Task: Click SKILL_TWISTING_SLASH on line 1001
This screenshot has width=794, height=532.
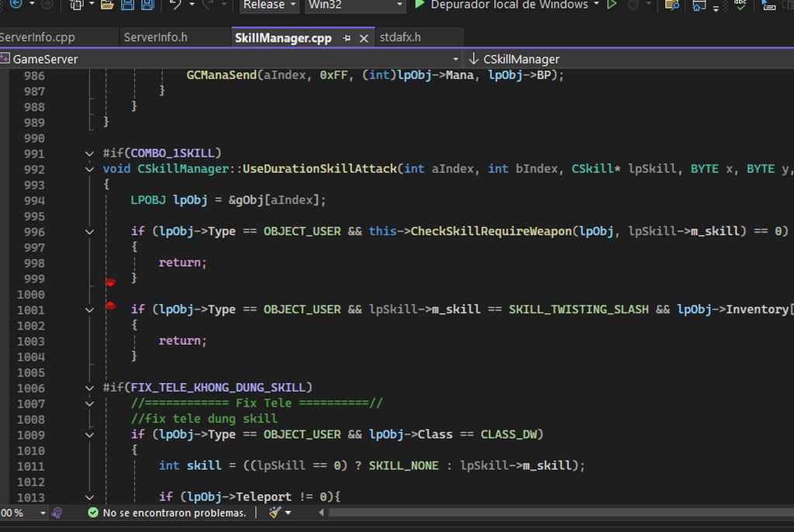Action: pos(578,309)
